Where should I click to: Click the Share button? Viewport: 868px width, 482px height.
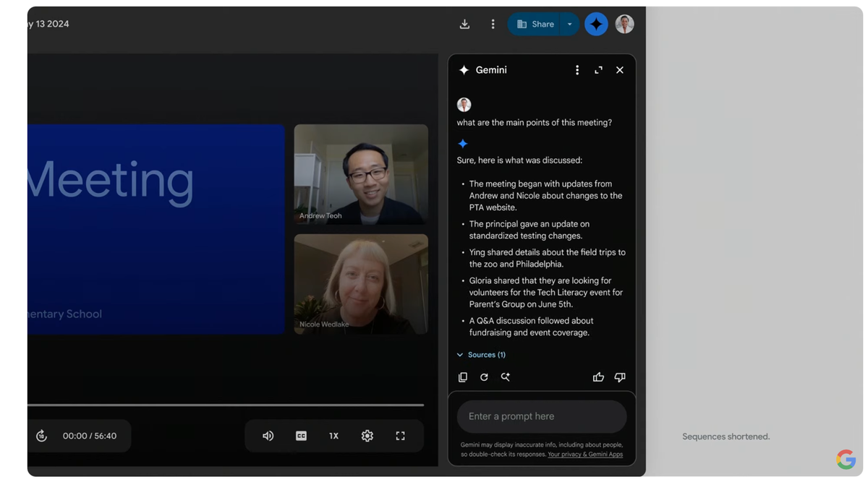[x=535, y=24]
